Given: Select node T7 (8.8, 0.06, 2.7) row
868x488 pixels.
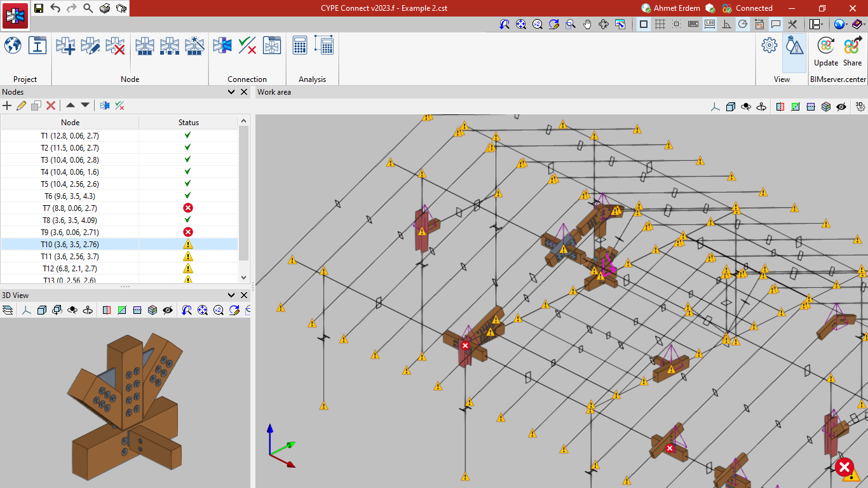Looking at the screenshot, I should pyautogui.click(x=70, y=208).
